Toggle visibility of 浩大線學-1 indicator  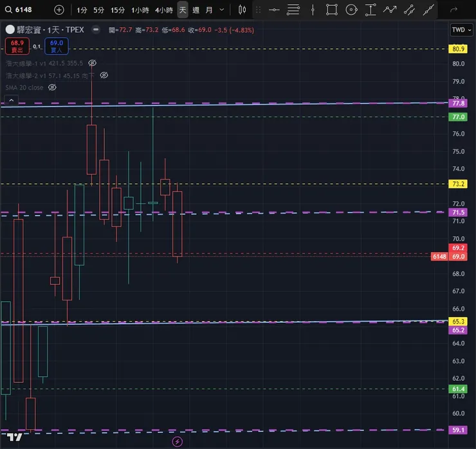click(92, 63)
